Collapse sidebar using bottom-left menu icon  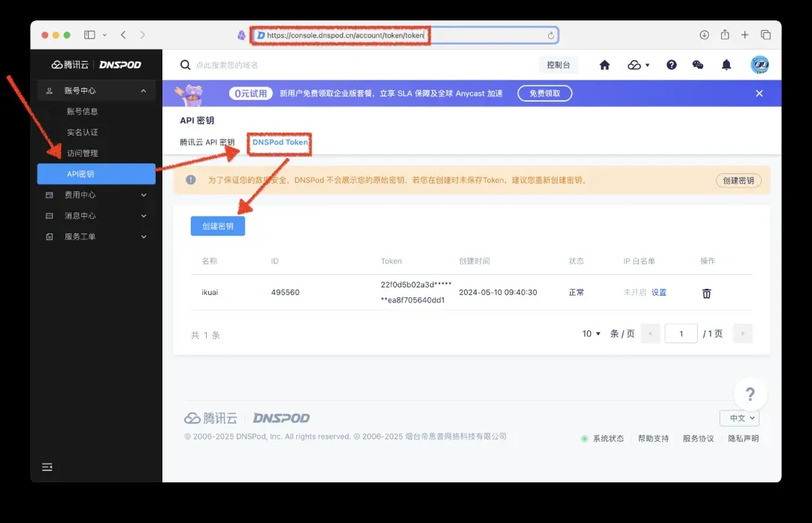47,467
